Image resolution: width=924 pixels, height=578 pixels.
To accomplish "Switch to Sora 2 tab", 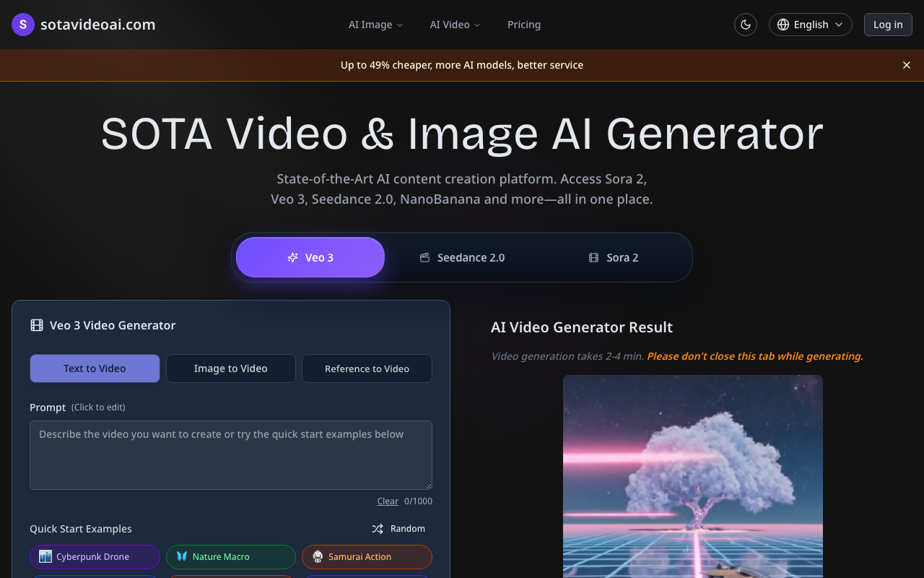I will [614, 257].
